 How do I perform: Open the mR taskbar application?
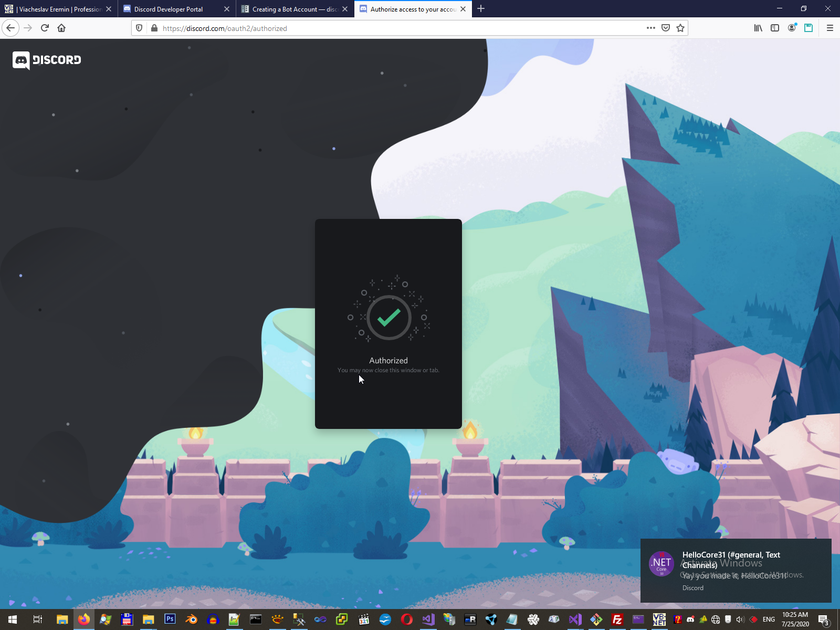(x=470, y=619)
